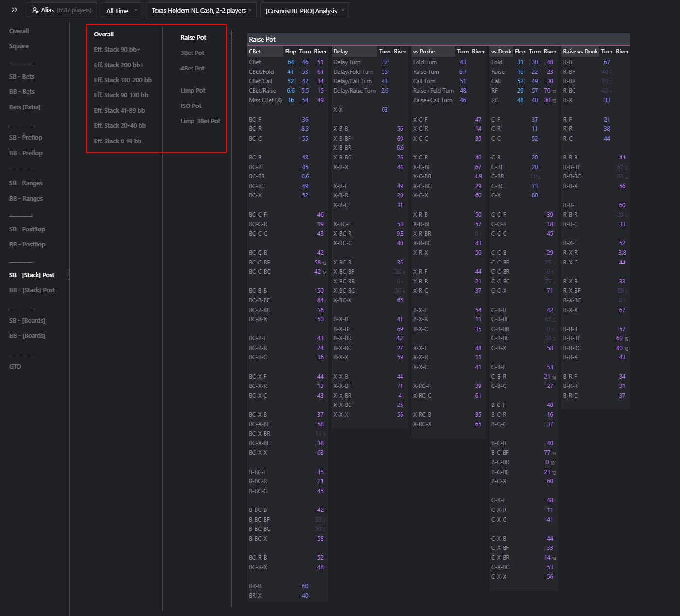This screenshot has height=616, width=680.
Task: Click the double-chevron sidebar expand icon
Action: [x=15, y=10]
